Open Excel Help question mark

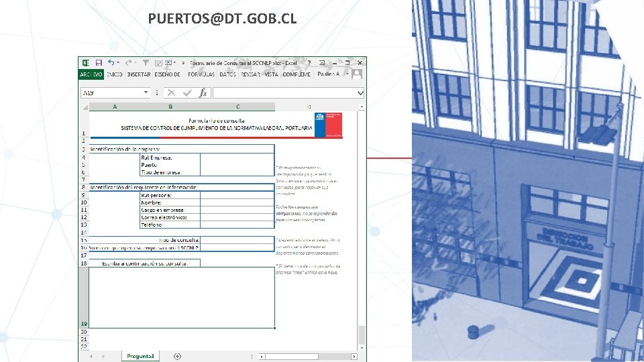tap(309, 63)
